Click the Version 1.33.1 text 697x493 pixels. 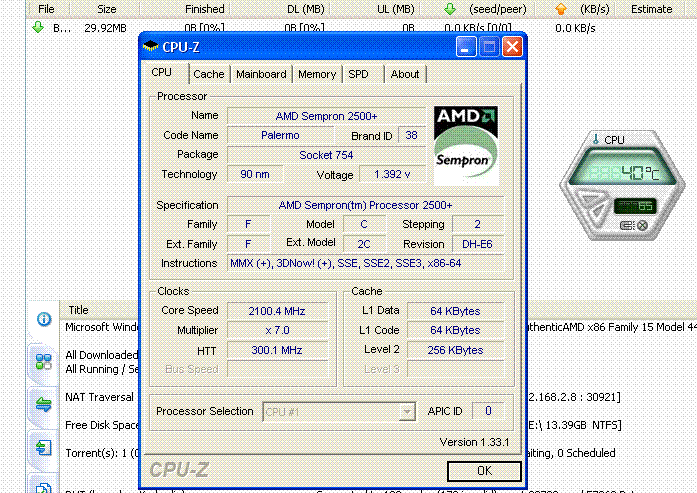tap(474, 442)
